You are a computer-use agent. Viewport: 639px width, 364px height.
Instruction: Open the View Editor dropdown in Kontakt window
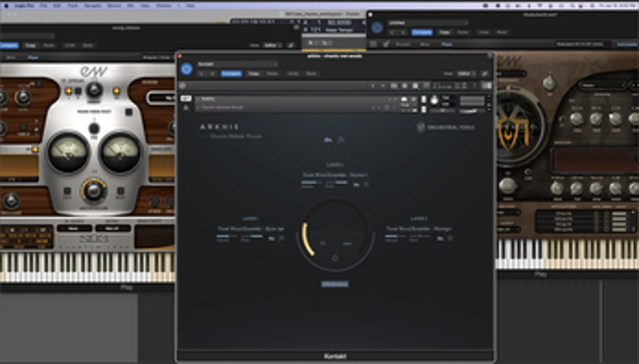coord(467,74)
